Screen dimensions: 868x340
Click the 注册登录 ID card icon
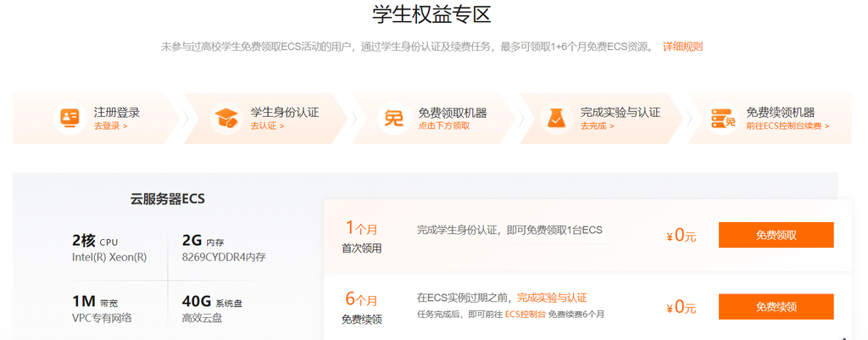pyautogui.click(x=70, y=118)
